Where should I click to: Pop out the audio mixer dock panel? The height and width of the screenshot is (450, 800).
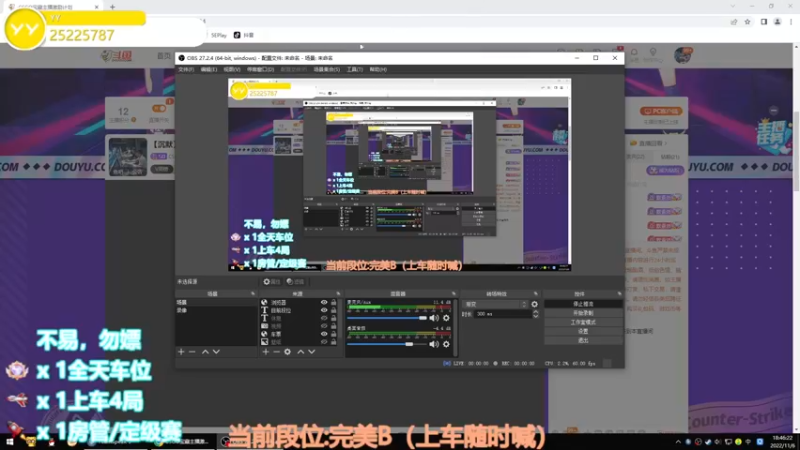454,294
